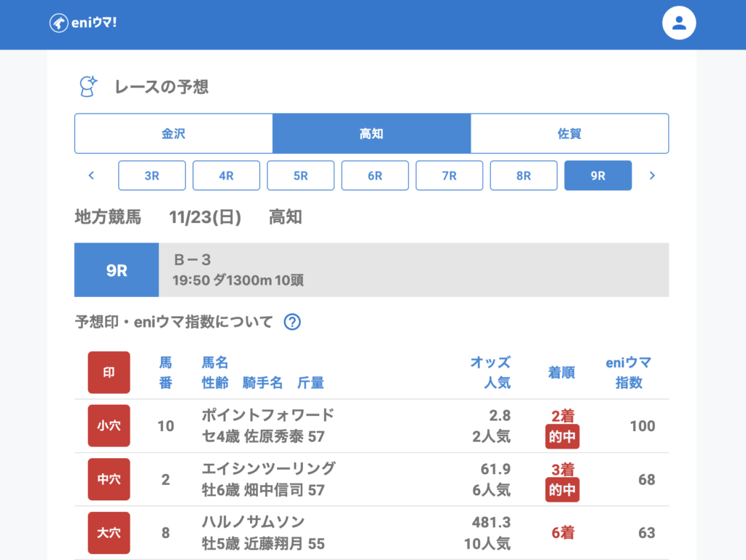
Task: Show next races with right chevron
Action: click(x=652, y=176)
